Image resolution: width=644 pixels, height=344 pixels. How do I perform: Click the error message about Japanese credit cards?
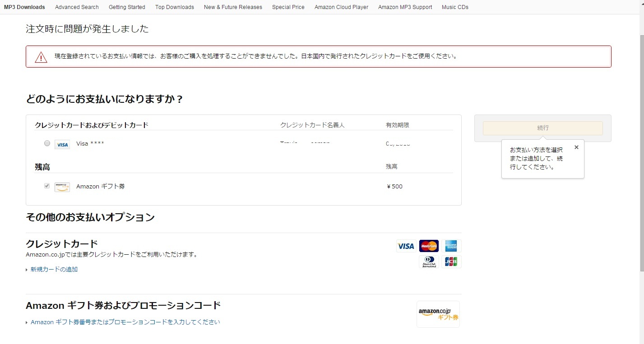click(x=256, y=57)
